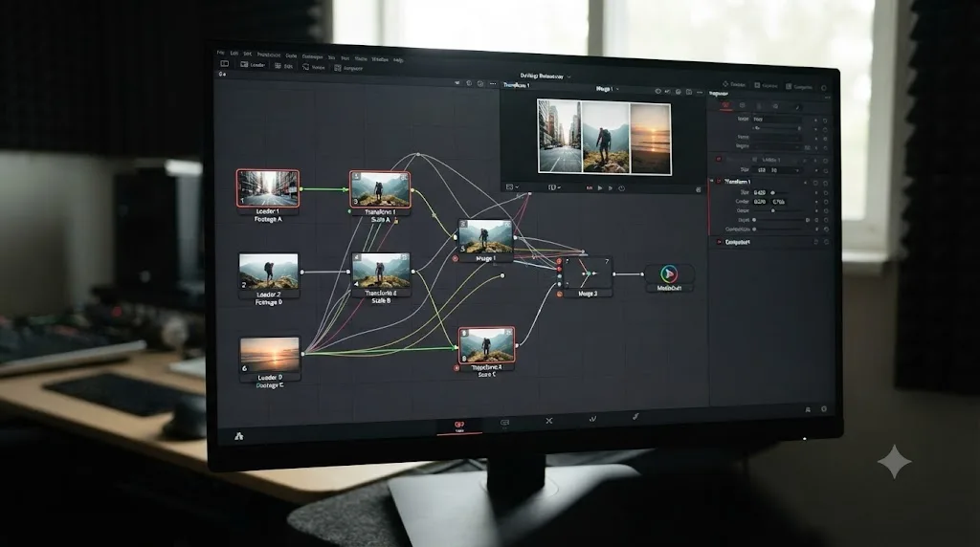Toggle the sidebar panel layout icon in the toolbar

click(x=224, y=64)
